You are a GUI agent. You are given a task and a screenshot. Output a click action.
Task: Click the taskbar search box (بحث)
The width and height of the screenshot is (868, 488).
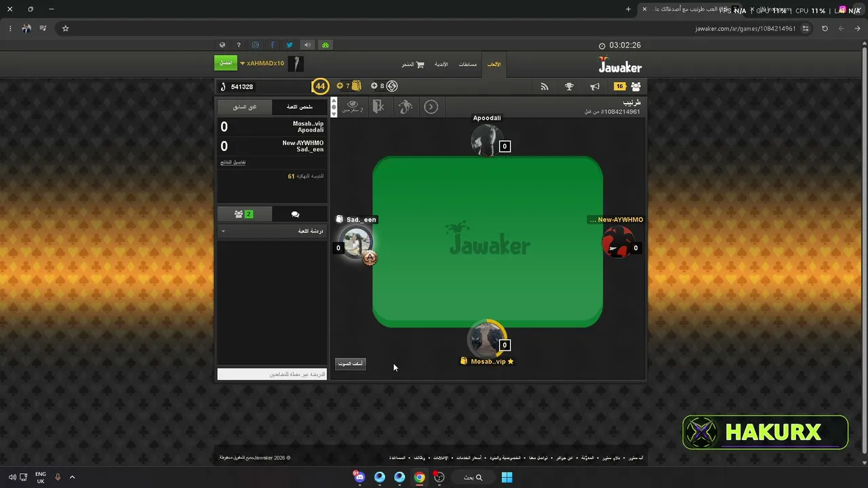473,477
